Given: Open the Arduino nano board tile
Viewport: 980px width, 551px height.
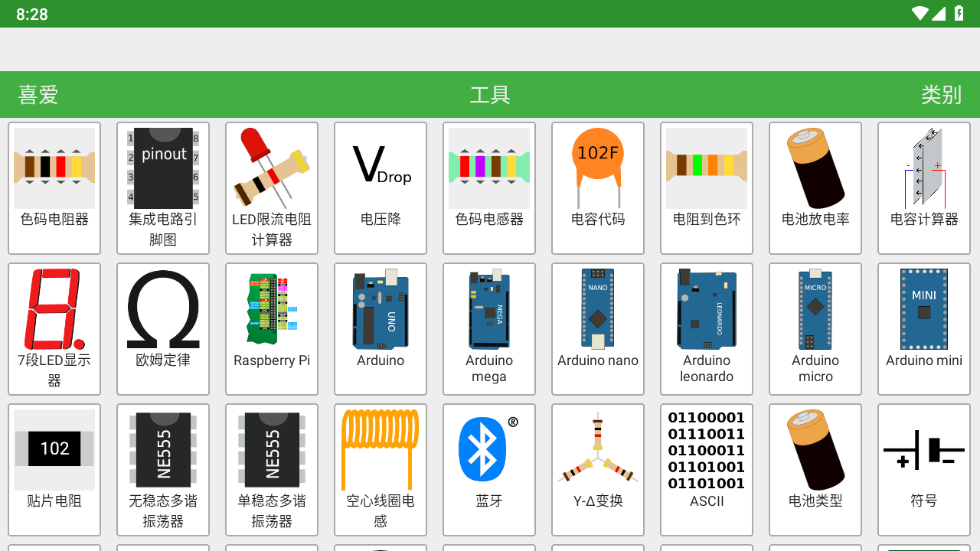Looking at the screenshot, I should 598,329.
